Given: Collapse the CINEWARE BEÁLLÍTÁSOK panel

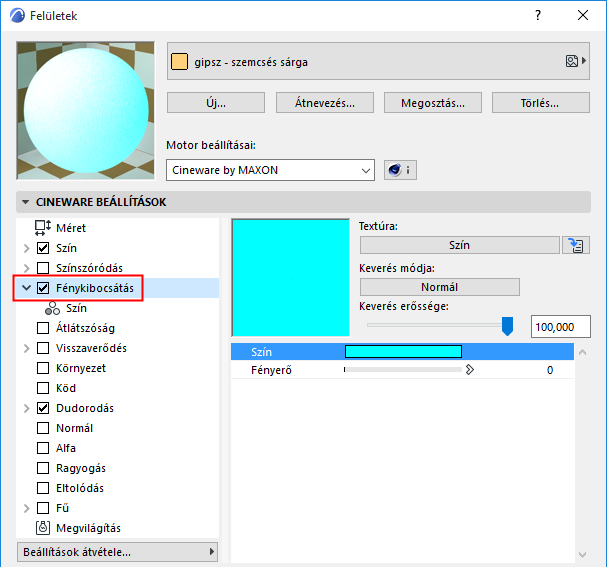Looking at the screenshot, I should click(26, 202).
